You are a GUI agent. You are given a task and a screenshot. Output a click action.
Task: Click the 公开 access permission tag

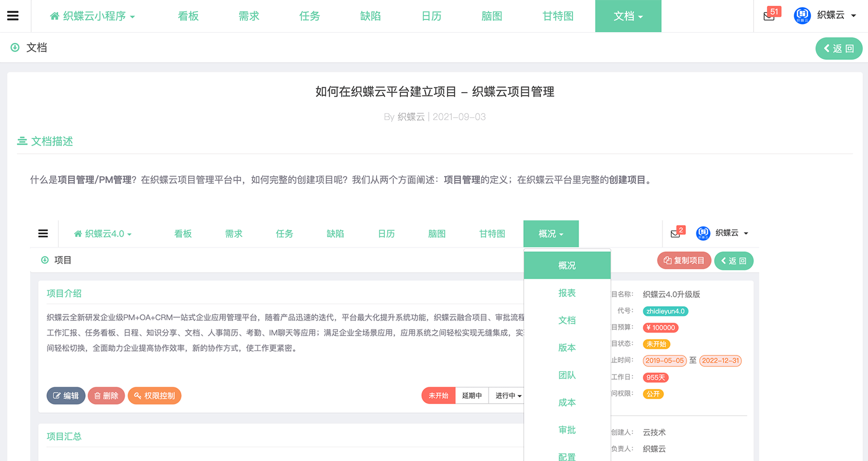tap(653, 394)
